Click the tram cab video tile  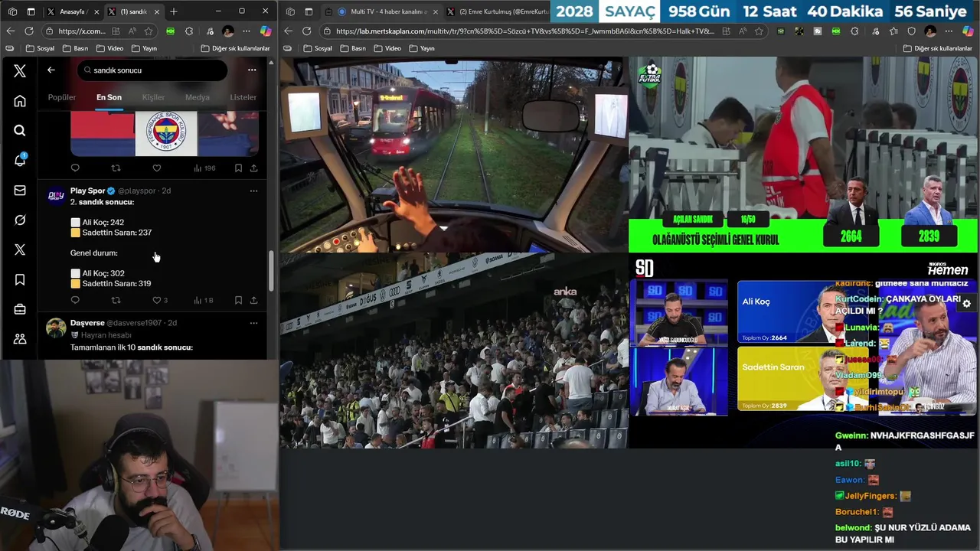[454, 155]
